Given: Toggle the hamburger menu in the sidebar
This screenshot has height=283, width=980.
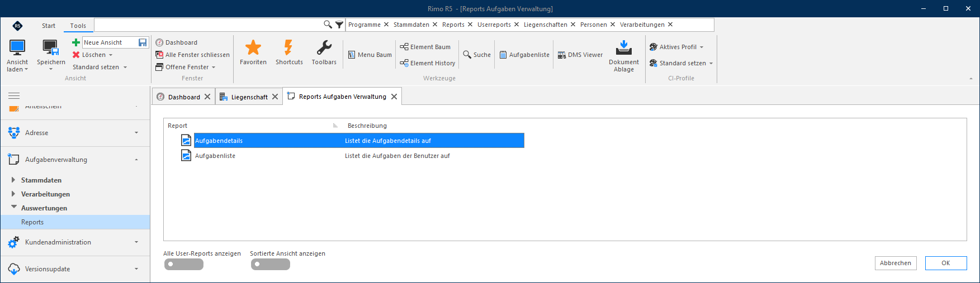Looking at the screenshot, I should (14, 95).
